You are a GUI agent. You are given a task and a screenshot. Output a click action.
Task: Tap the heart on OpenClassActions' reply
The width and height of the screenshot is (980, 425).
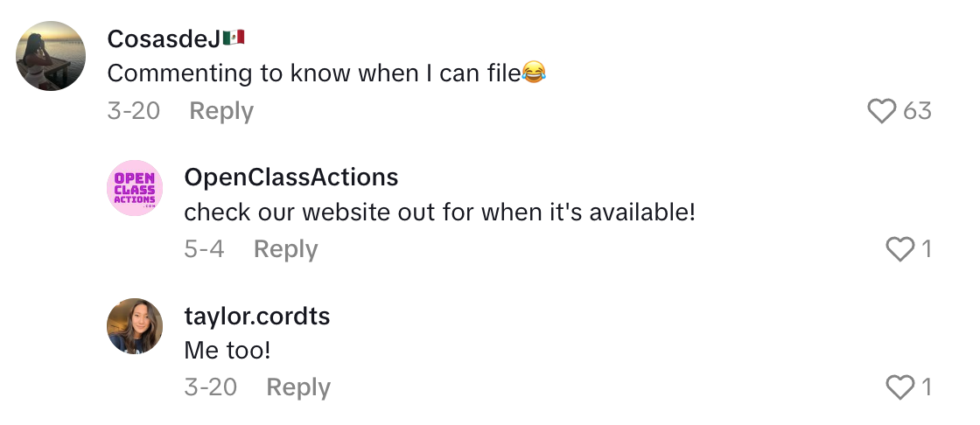[900, 249]
